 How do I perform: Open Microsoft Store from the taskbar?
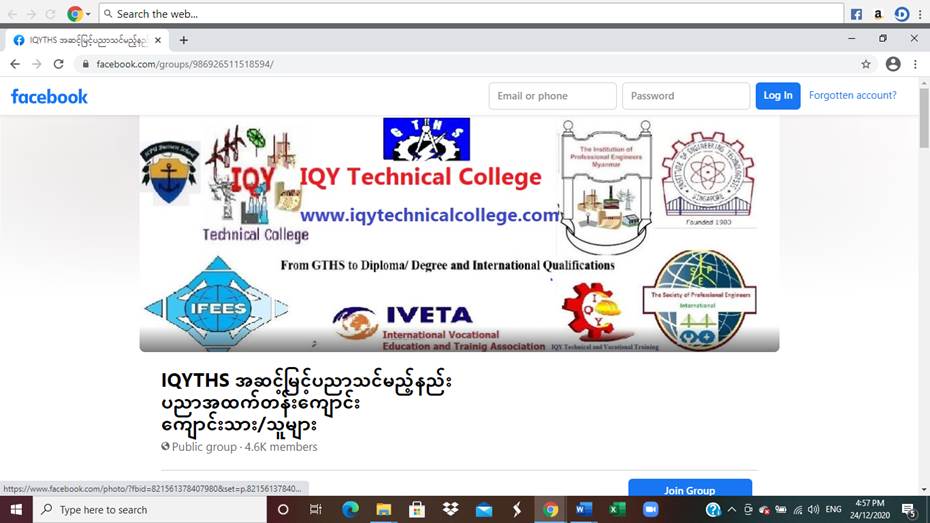(x=417, y=509)
